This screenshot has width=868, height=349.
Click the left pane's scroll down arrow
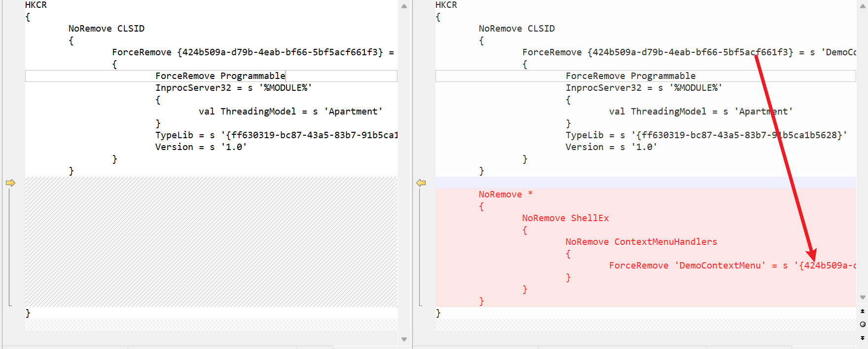404,339
